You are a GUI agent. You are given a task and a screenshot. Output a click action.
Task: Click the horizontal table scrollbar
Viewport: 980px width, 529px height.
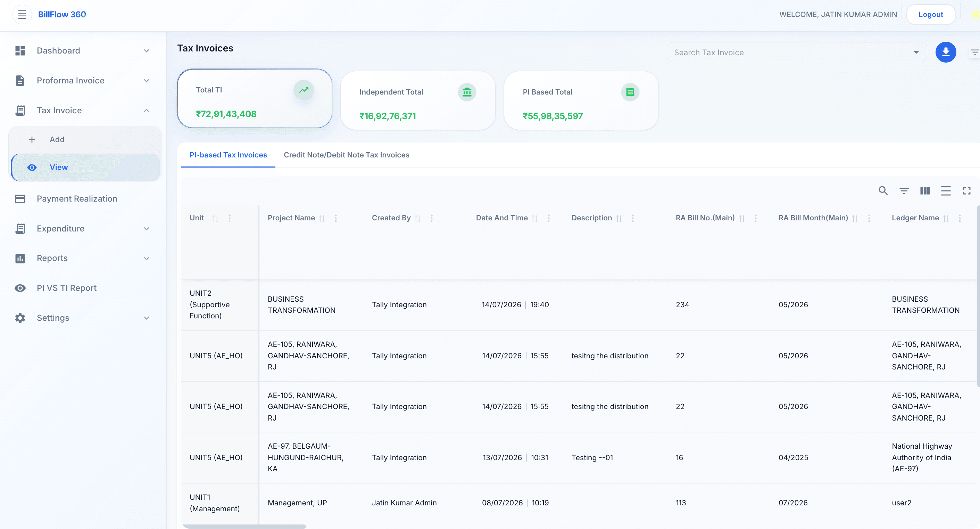pos(244,526)
